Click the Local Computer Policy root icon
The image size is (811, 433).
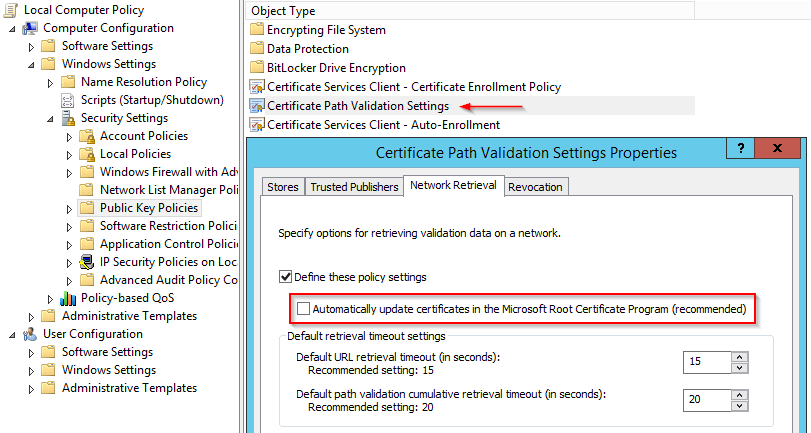[11, 9]
